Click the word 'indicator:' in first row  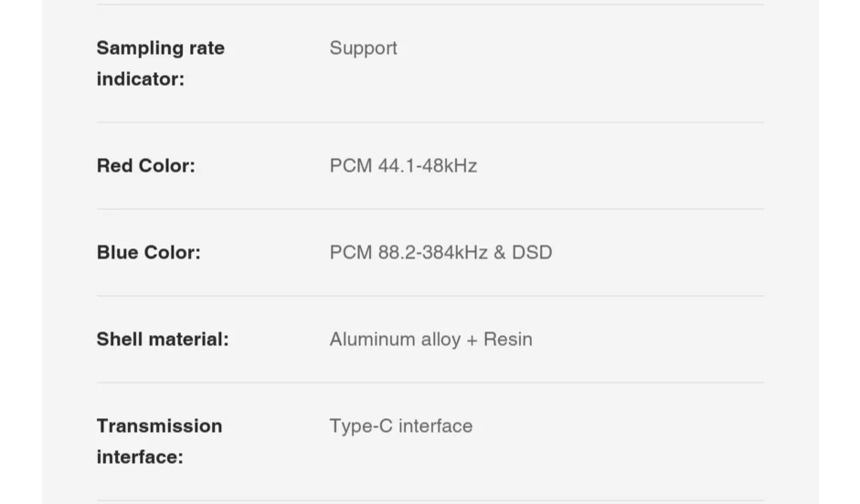[141, 79]
